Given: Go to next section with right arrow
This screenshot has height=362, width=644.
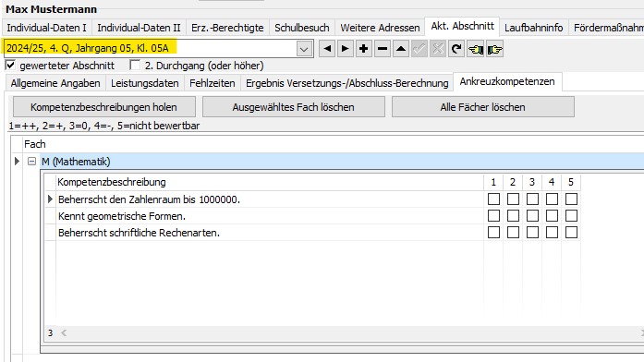Looking at the screenshot, I should click(x=346, y=49).
